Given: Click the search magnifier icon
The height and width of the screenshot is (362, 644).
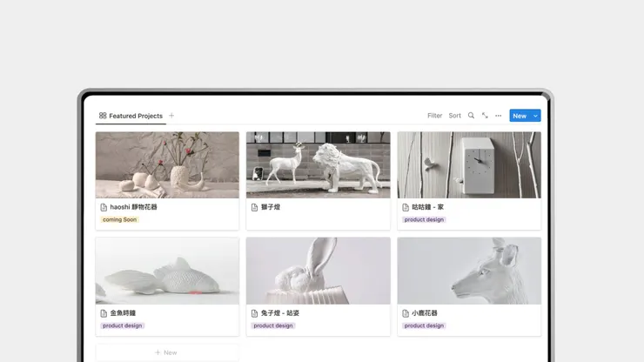Looking at the screenshot, I should tap(471, 116).
